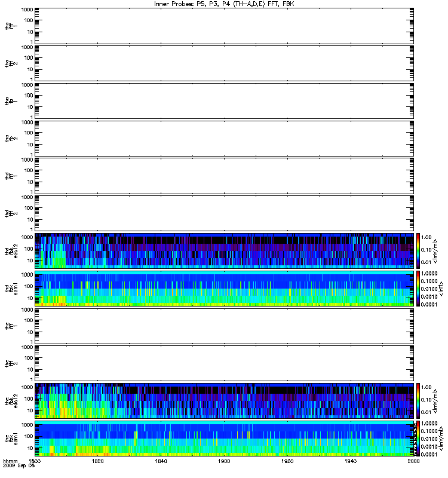
Task: Click the 1940 time axis label
Action: coord(351,461)
